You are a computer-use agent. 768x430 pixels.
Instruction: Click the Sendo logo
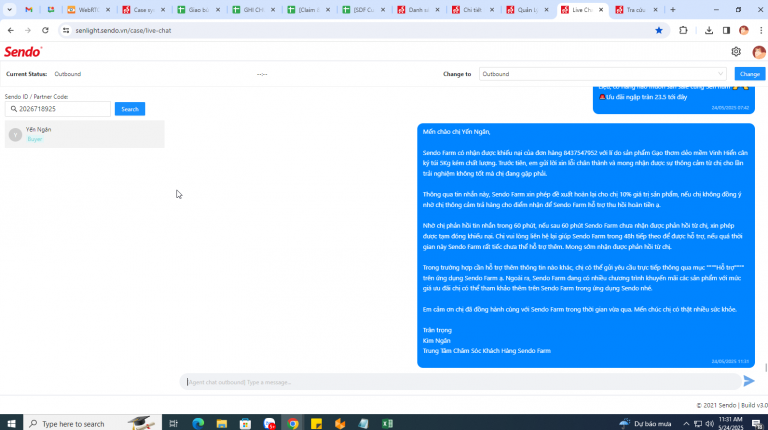tap(23, 51)
